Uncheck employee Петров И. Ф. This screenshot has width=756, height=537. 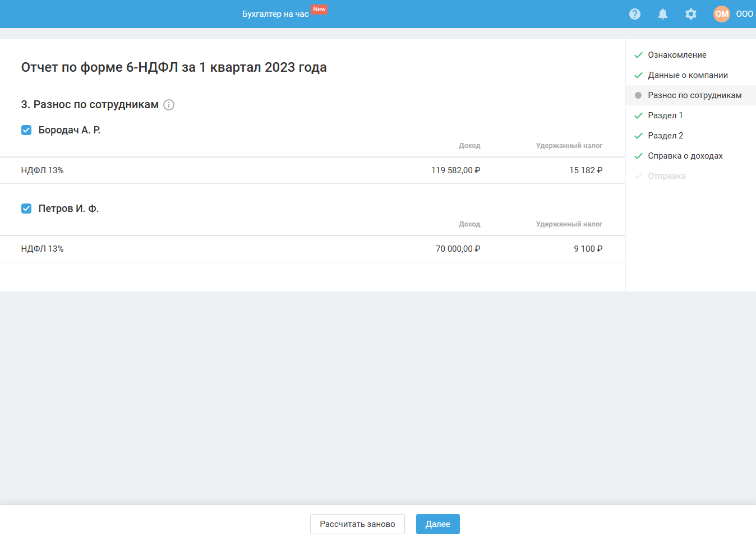coord(26,209)
